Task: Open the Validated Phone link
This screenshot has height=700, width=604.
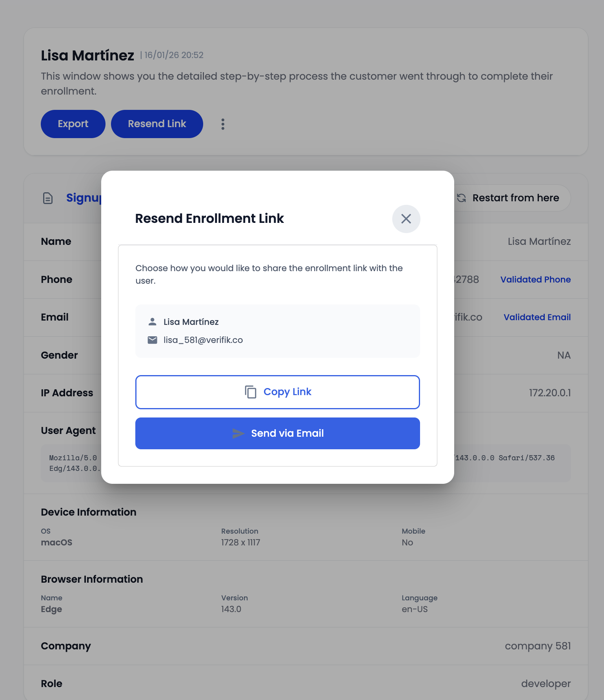Action: pyautogui.click(x=535, y=279)
